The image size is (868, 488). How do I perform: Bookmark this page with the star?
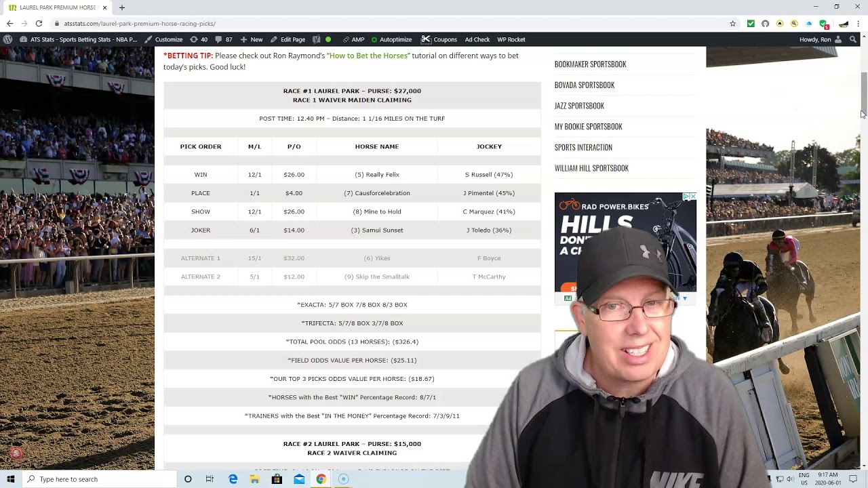point(732,24)
